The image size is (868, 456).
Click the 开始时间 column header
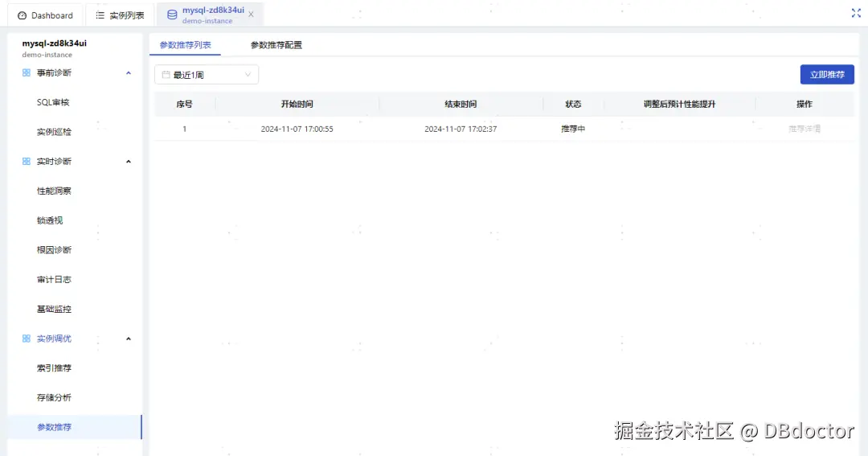click(297, 105)
